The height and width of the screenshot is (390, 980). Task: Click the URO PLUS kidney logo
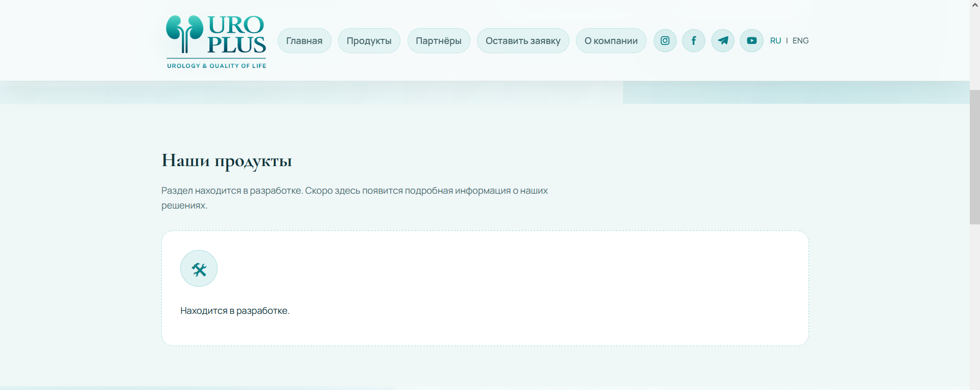click(216, 41)
